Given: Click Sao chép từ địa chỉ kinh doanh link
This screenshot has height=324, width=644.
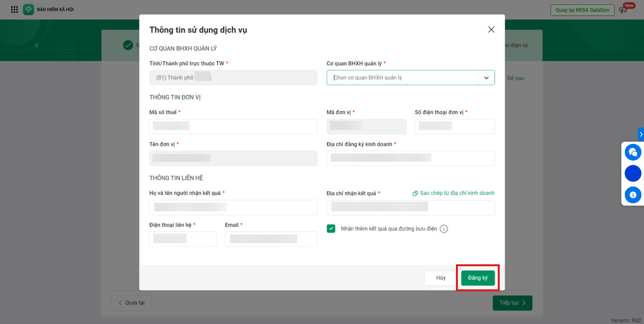Looking at the screenshot, I should coord(457,193).
